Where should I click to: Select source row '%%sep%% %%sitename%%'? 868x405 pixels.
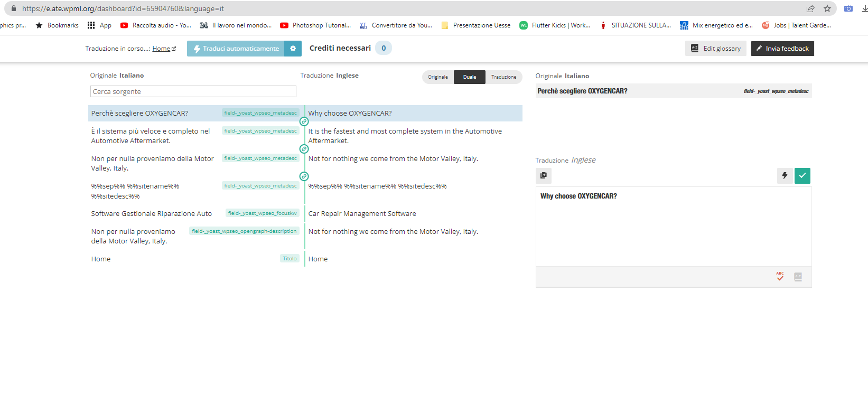click(x=135, y=191)
